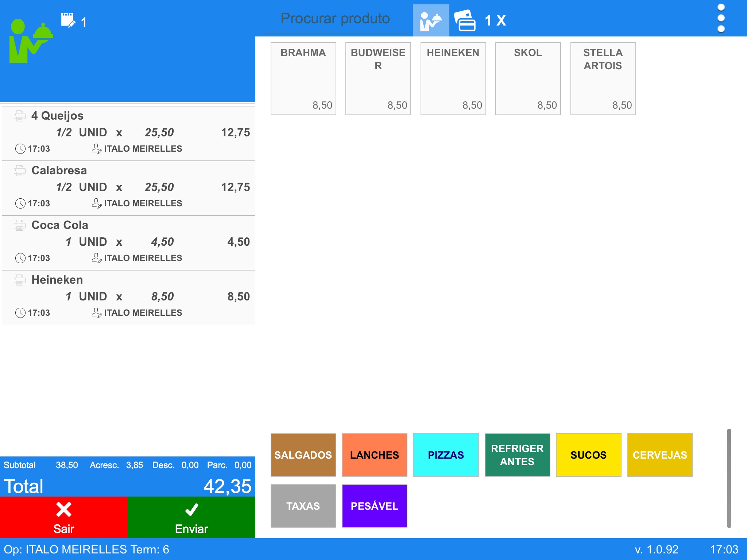Open the TAXAS category
This screenshot has height=560, width=747.
click(303, 506)
